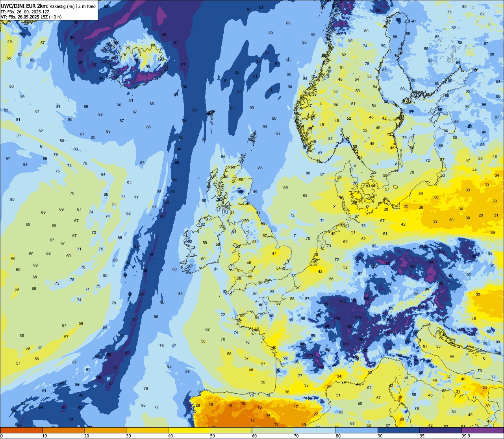
Task: Select the medium blue 80–90 legend segment
Action: pos(357,430)
